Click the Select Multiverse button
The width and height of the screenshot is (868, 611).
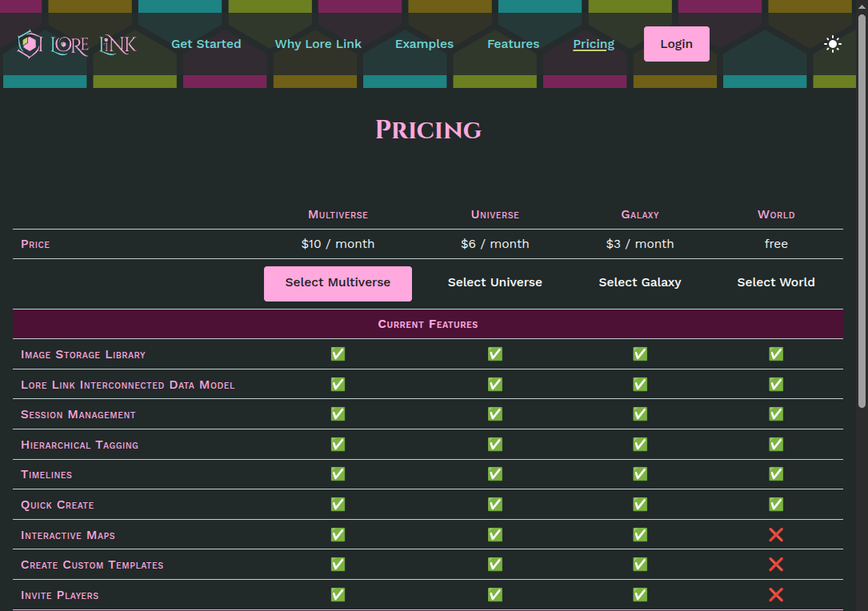338,283
